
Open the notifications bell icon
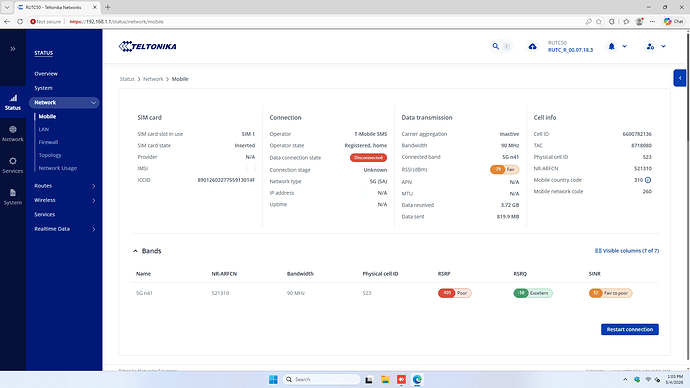pyautogui.click(x=611, y=46)
